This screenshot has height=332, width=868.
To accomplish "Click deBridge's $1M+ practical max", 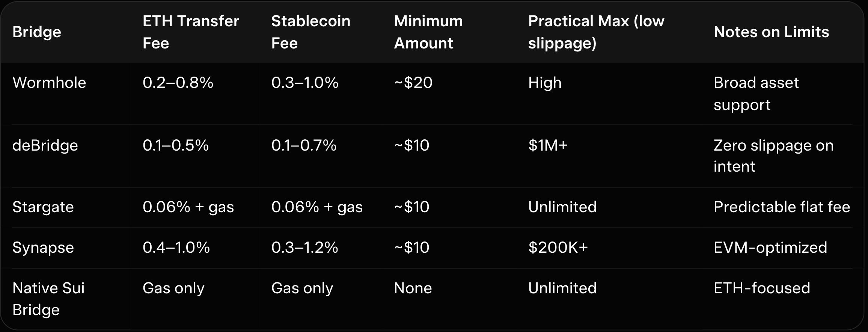I will coord(548,145).
